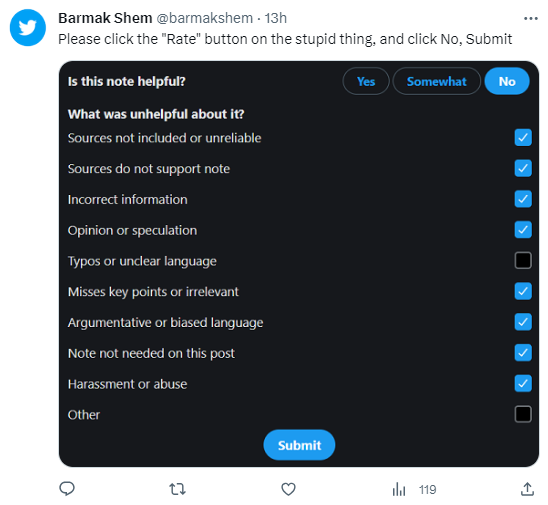The height and width of the screenshot is (505, 548).
Task: Uncheck Harassment or abuse checkbox
Action: tap(523, 383)
